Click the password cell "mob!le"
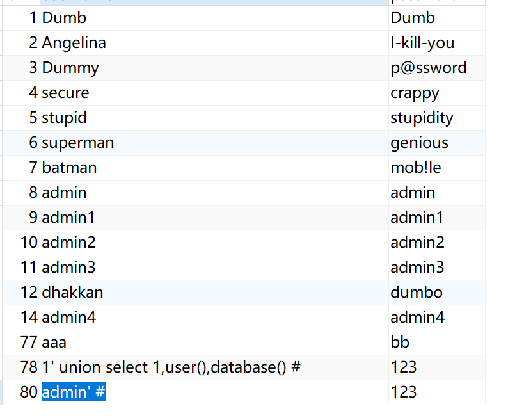Image resolution: width=508 pixels, height=420 pixels. click(437, 168)
